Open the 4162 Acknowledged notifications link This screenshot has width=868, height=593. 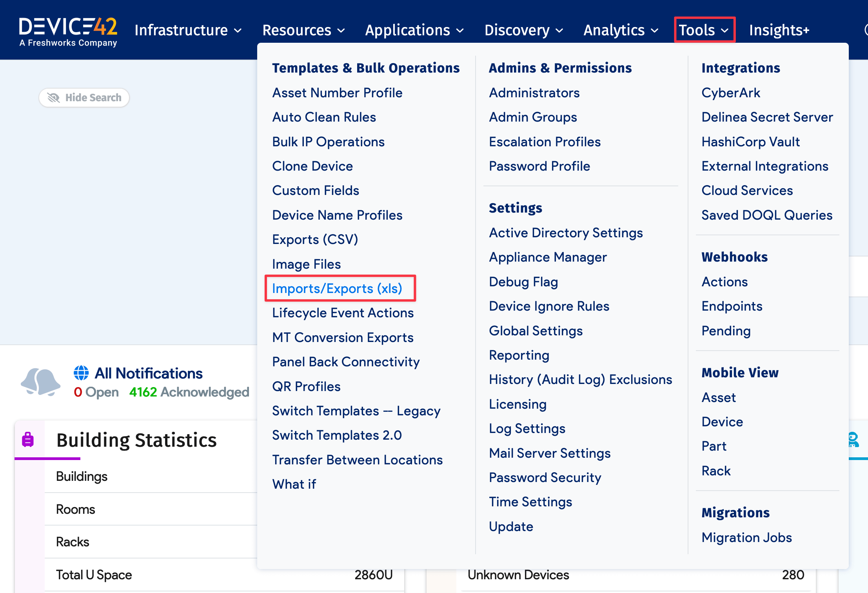(x=189, y=392)
